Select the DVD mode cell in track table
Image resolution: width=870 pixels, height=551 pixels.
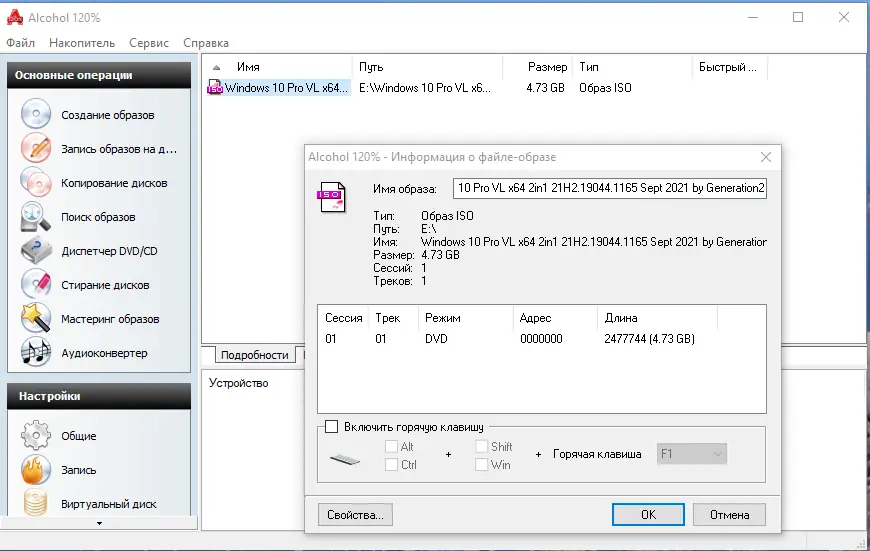[436, 338]
